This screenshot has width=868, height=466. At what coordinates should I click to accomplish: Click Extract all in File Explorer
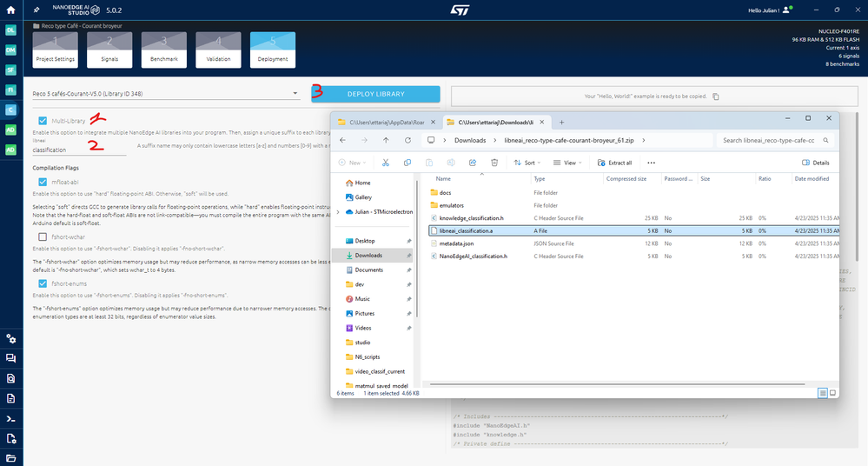(614, 163)
